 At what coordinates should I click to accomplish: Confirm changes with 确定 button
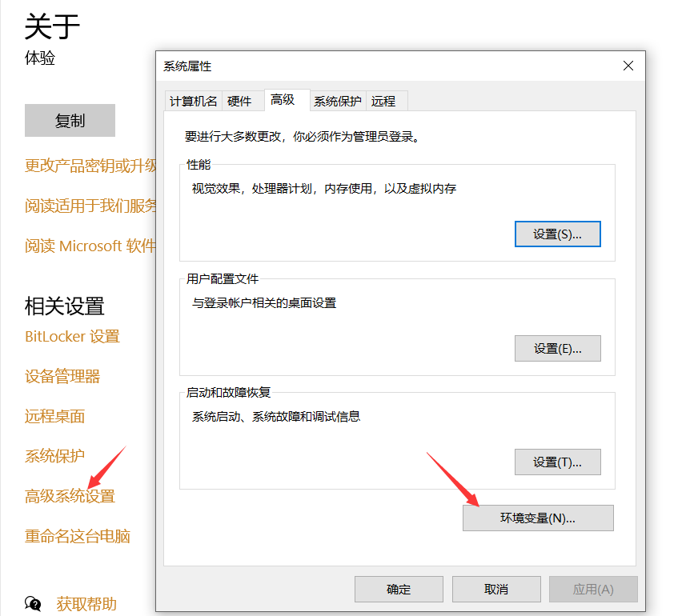[x=398, y=589]
